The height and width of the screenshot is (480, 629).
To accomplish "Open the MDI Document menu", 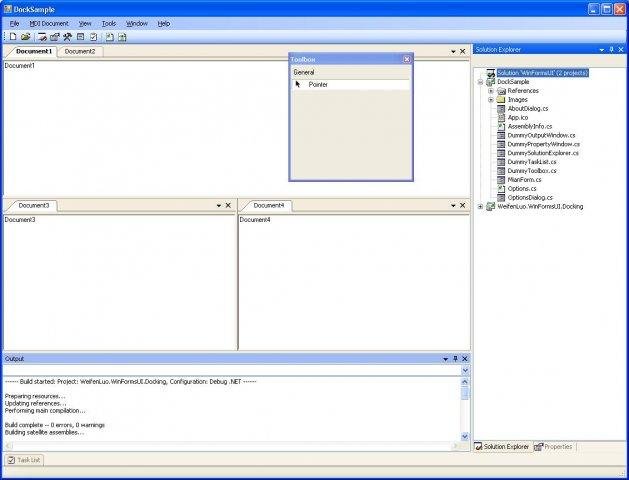I will tap(49, 24).
